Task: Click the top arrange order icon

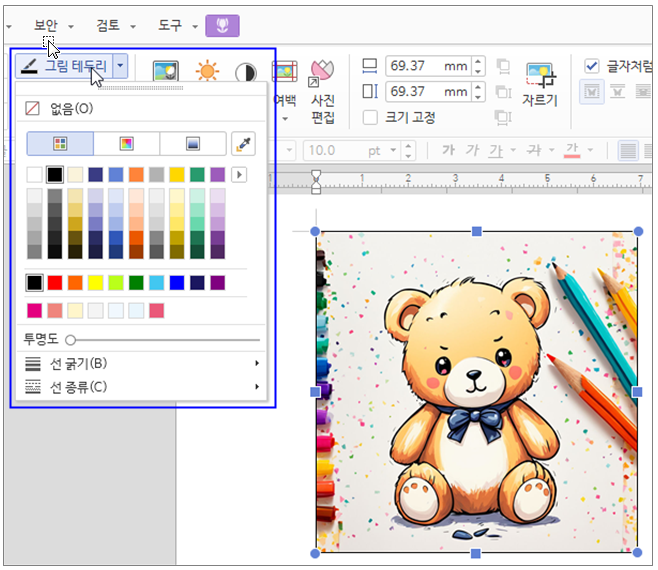Action: point(503,66)
